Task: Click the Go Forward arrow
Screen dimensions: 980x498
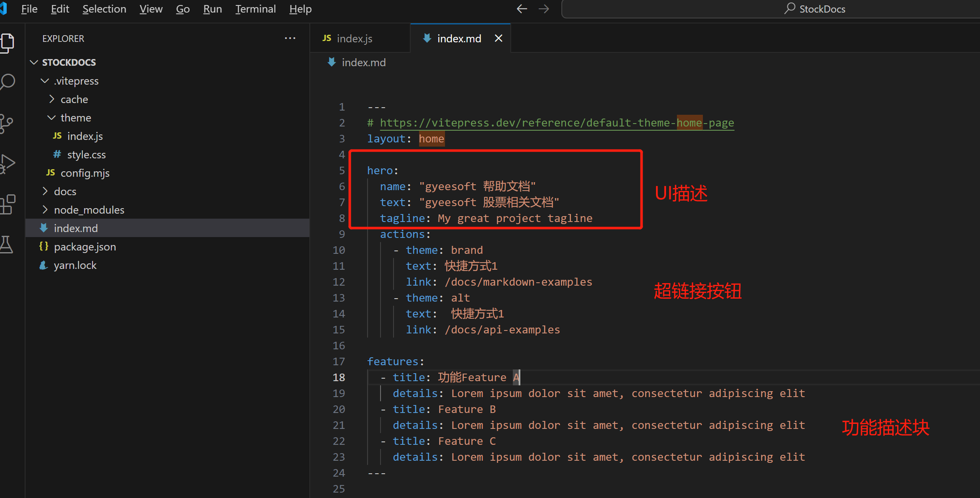Action: [544, 9]
